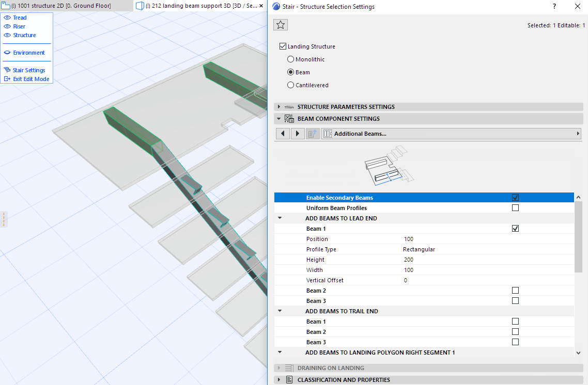
Task: Click the help question mark icon
Action: coord(554,7)
